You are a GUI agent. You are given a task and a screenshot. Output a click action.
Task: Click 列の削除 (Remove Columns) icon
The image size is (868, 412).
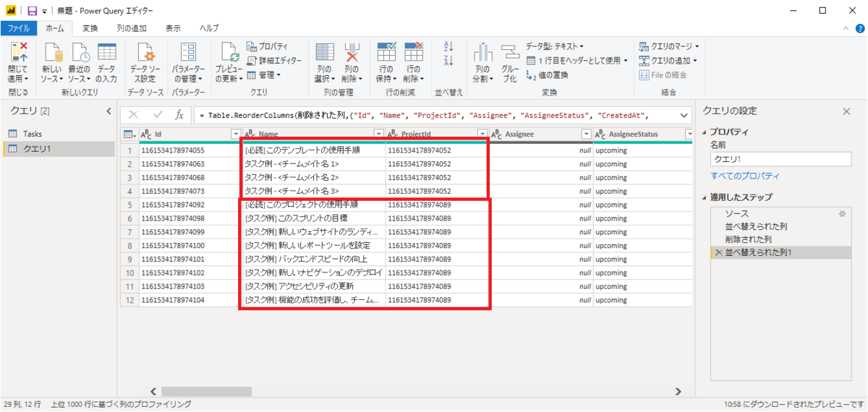tap(351, 52)
